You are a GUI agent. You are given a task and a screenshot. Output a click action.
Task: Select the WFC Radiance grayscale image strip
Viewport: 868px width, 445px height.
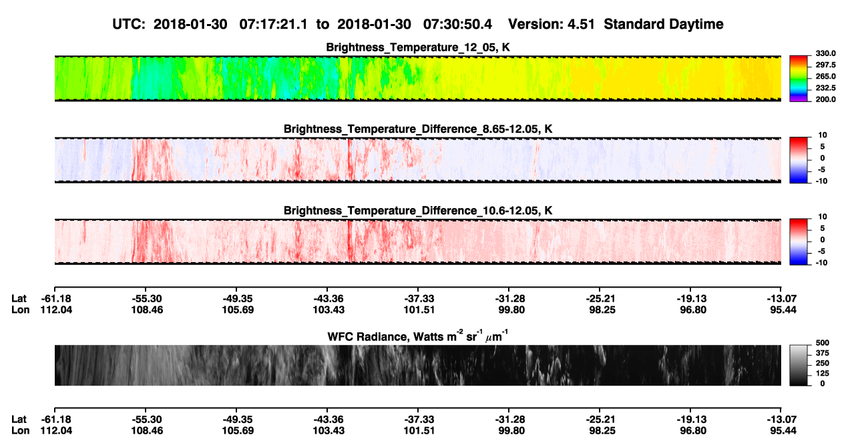click(x=418, y=365)
